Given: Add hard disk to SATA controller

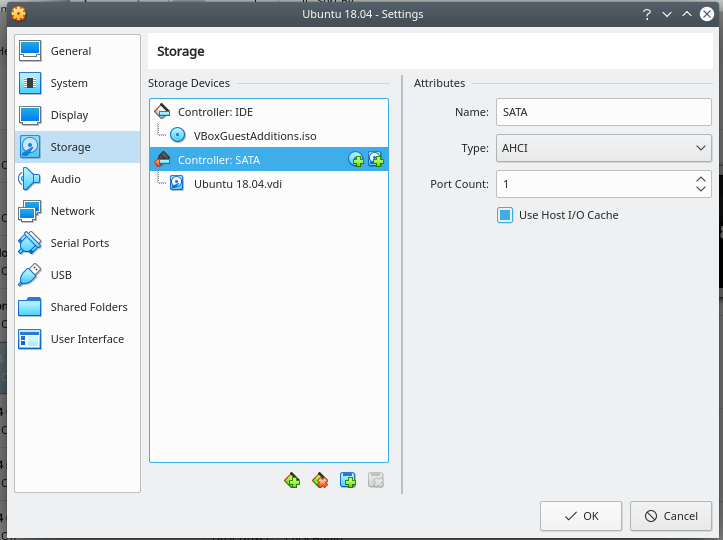Looking at the screenshot, I should [376, 160].
